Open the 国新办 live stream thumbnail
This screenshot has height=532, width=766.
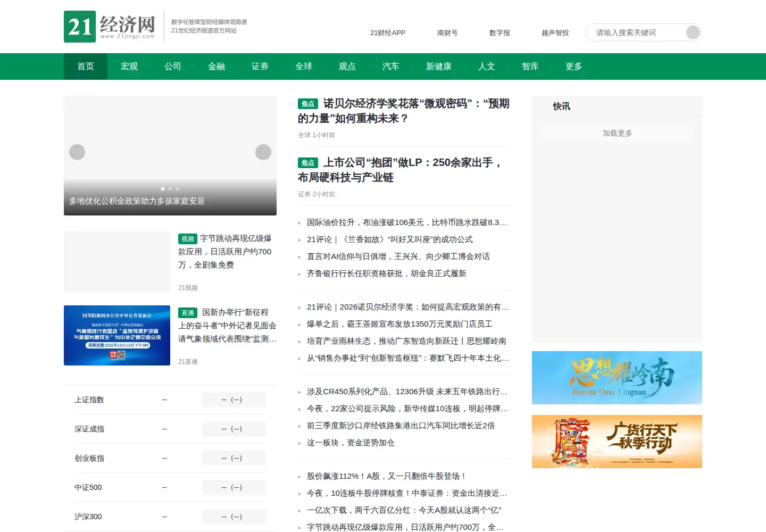(x=117, y=335)
